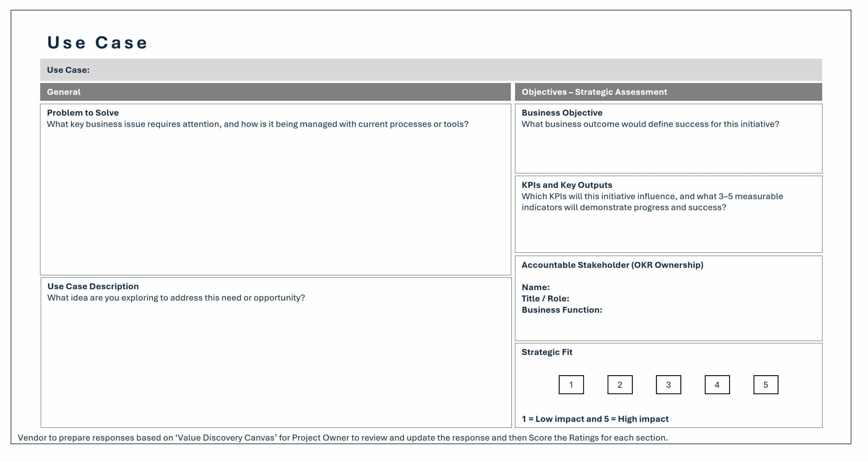Click the Use Case heading title
This screenshot has height=462, width=868.
click(x=97, y=42)
